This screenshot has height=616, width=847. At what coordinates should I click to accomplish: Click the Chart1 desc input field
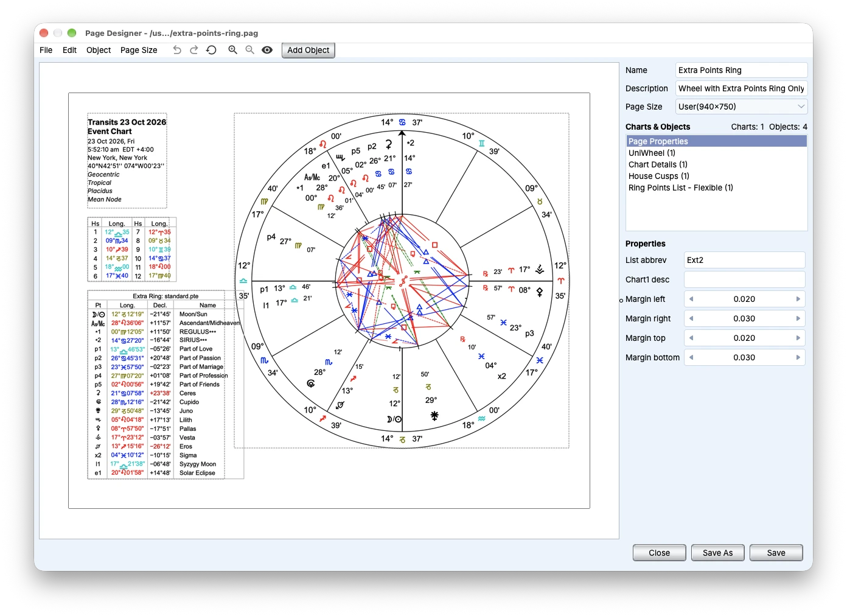point(744,279)
